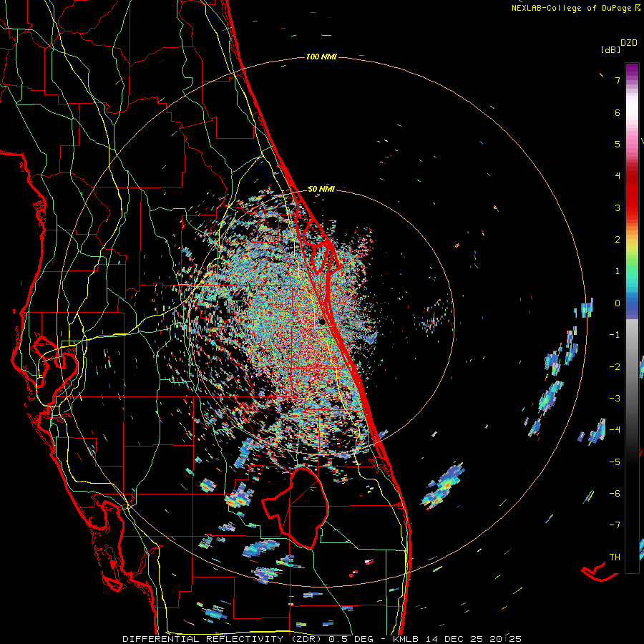Viewport: 644px width, 644px height.
Task: Click the 6 value on color scale
Action: [618, 112]
